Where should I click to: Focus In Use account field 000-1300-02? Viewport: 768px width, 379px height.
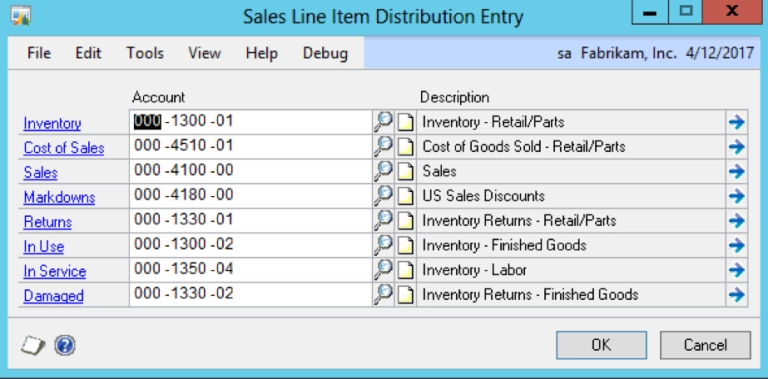click(x=250, y=245)
